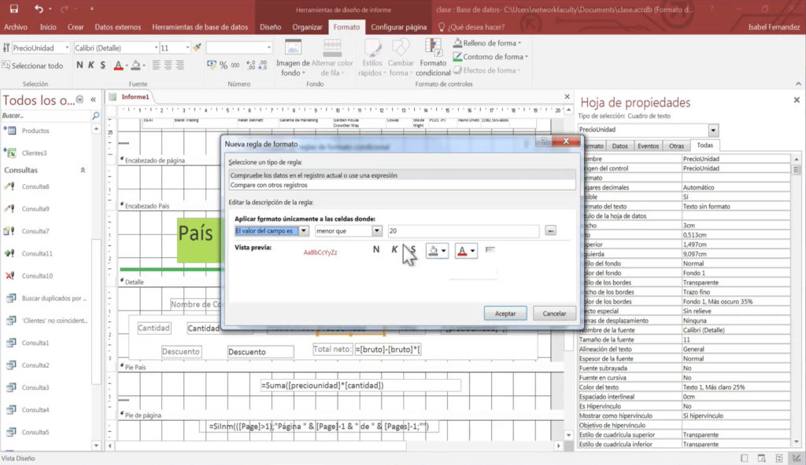The image size is (806, 465).
Task: Expand El valor del campo es dropdown
Action: [x=304, y=231]
